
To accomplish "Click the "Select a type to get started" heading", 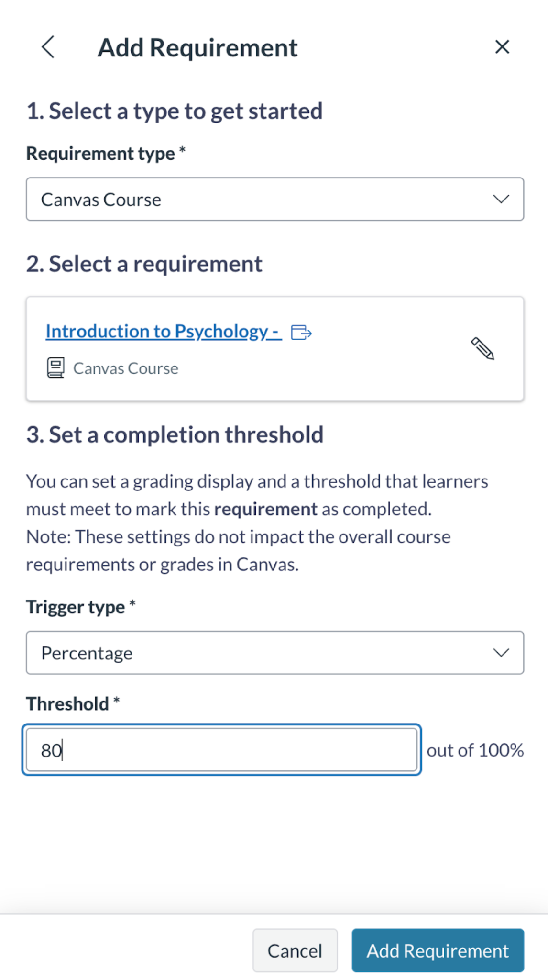I will click(174, 111).
